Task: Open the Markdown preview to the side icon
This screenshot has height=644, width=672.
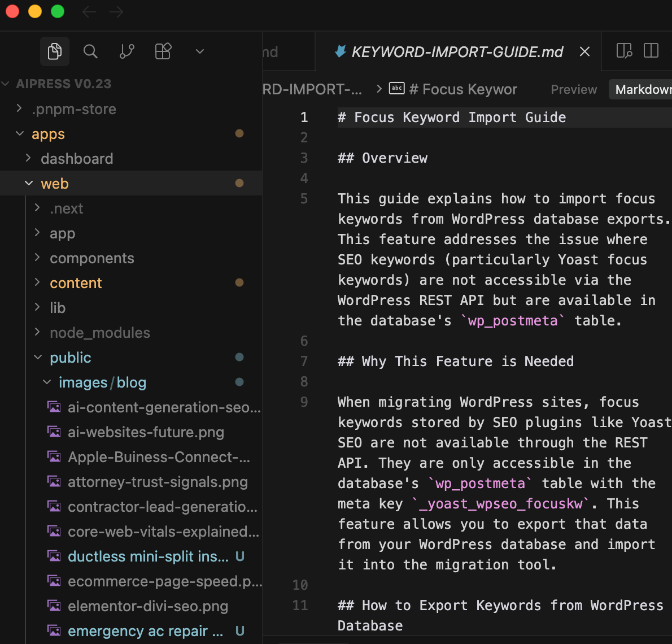Action: pyautogui.click(x=623, y=50)
